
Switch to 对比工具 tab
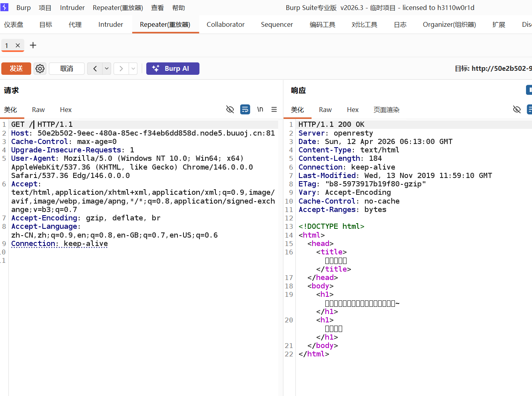[x=365, y=24]
